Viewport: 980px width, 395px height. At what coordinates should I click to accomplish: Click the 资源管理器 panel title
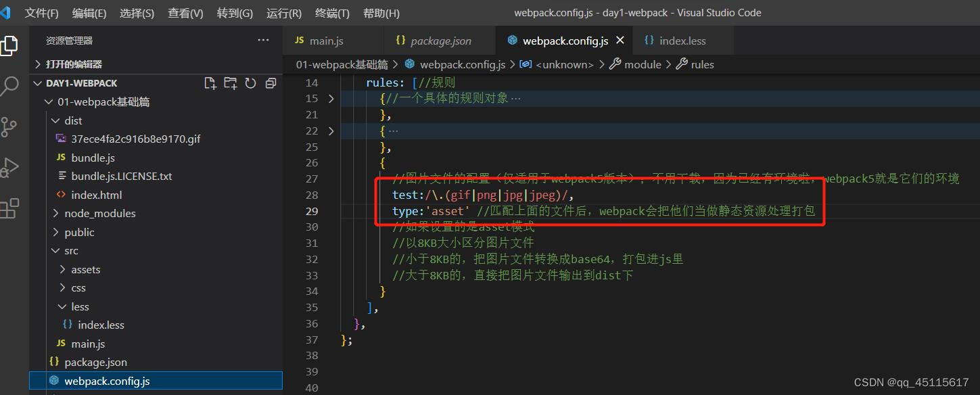click(70, 41)
